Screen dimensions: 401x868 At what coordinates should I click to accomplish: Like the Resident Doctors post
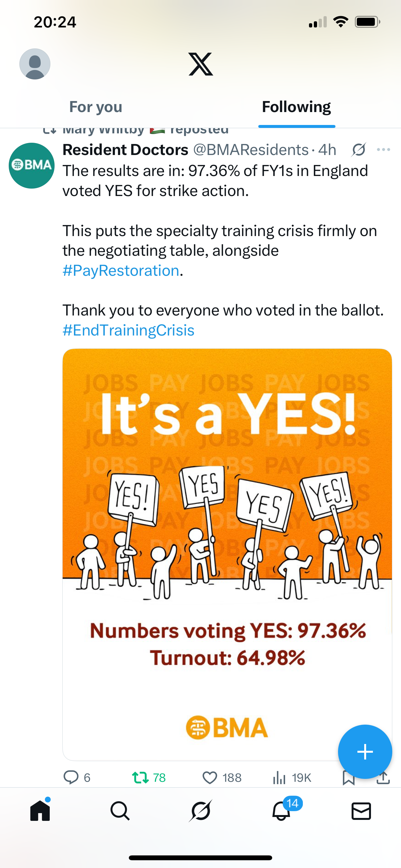pyautogui.click(x=210, y=777)
